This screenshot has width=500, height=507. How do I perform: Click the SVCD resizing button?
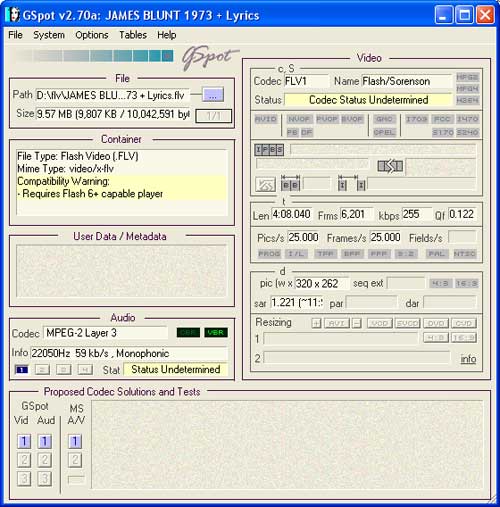pos(407,323)
